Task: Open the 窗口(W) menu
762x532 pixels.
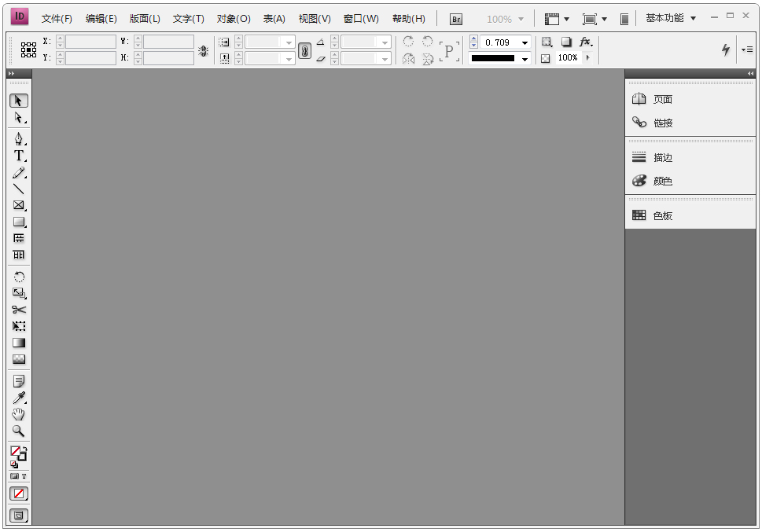Action: [361, 19]
